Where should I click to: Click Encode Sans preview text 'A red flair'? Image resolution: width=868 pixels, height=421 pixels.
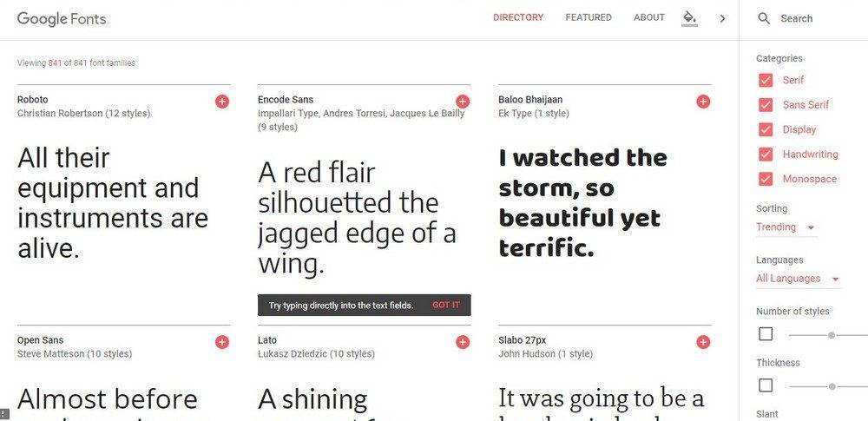coord(358,218)
